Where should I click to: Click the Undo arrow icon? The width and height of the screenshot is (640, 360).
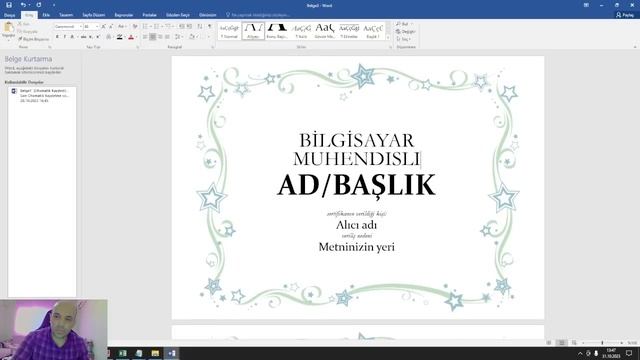(23, 5)
